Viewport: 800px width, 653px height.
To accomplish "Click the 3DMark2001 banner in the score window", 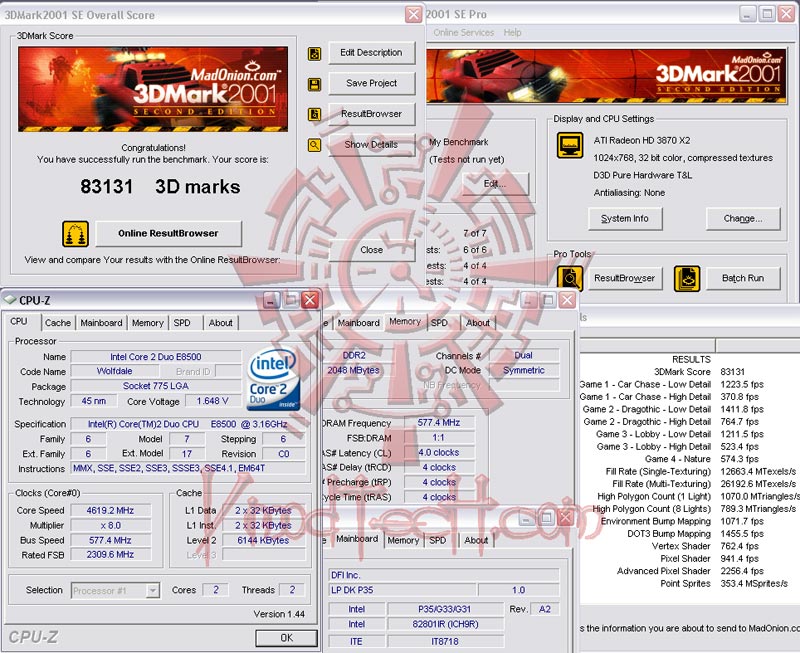I will pos(153,89).
